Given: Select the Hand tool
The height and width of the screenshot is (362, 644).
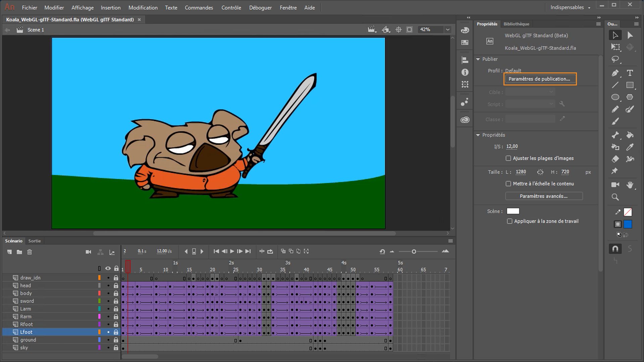Looking at the screenshot, I should pyautogui.click(x=630, y=185).
